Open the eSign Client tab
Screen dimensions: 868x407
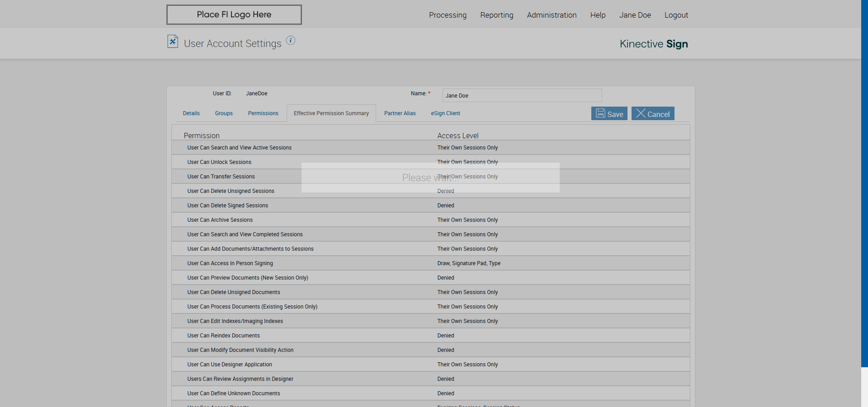445,113
